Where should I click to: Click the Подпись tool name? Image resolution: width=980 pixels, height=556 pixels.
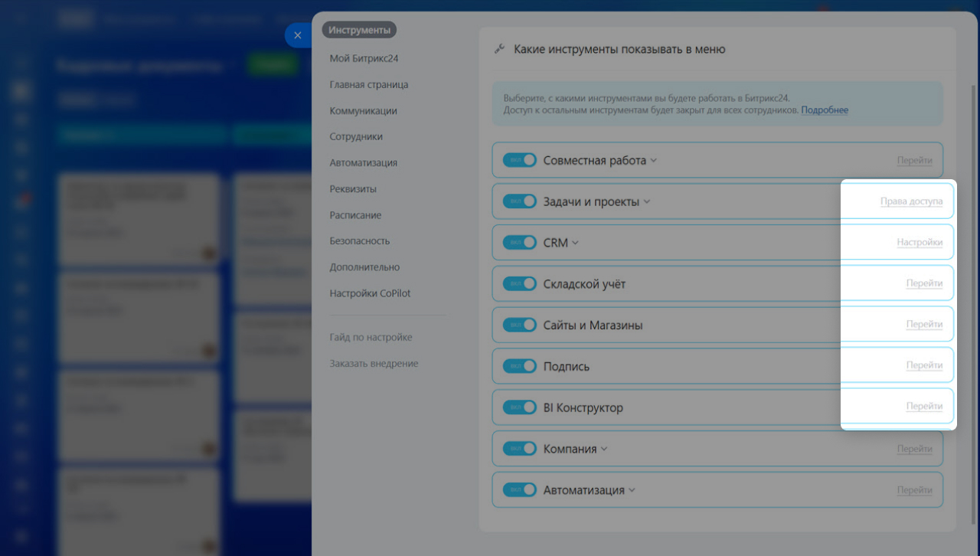(567, 367)
